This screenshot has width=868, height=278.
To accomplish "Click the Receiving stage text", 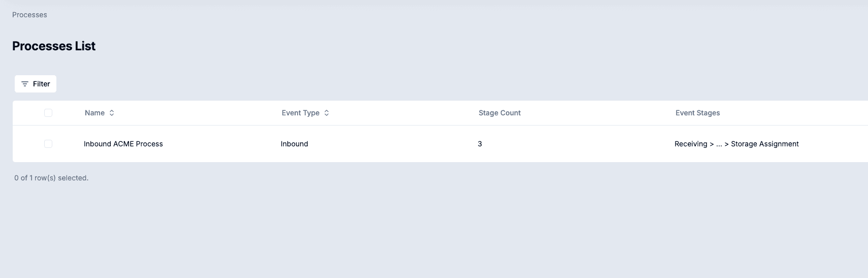I will point(691,144).
